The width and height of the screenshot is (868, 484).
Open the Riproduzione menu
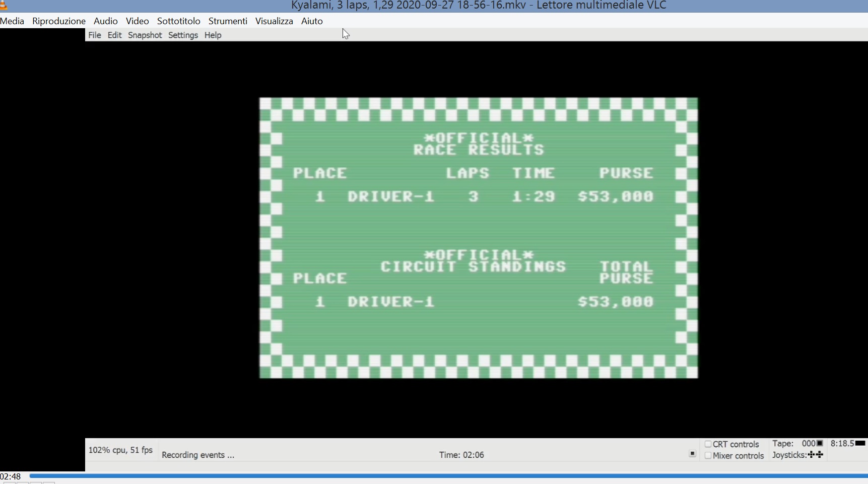(59, 21)
